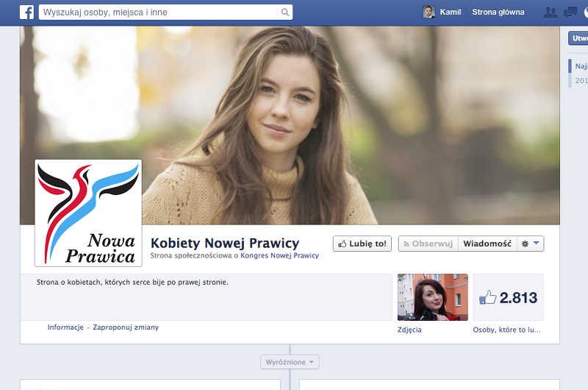
Task: Open Kamil's profile from top bar
Action: coord(451,12)
